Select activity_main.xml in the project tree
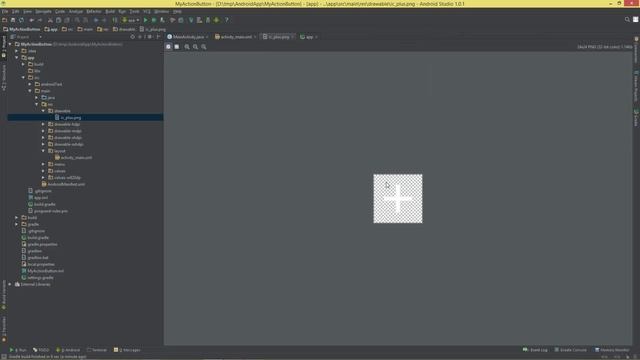 pos(76,158)
